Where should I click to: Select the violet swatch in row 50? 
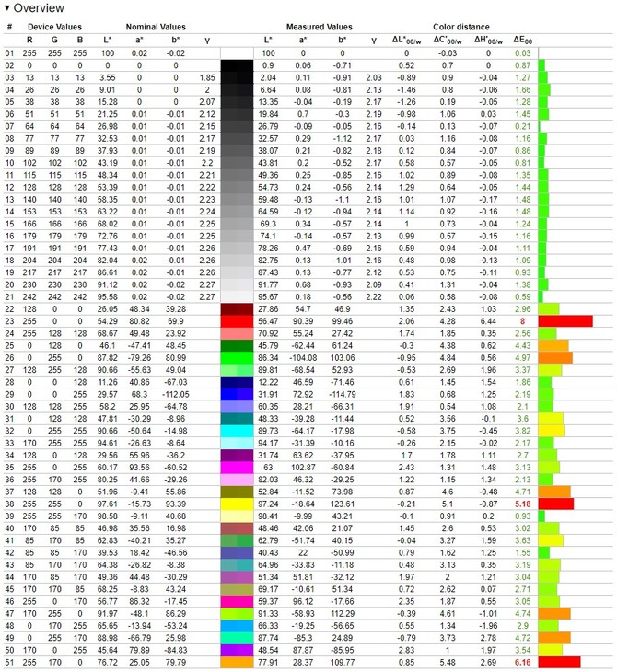coord(237,650)
